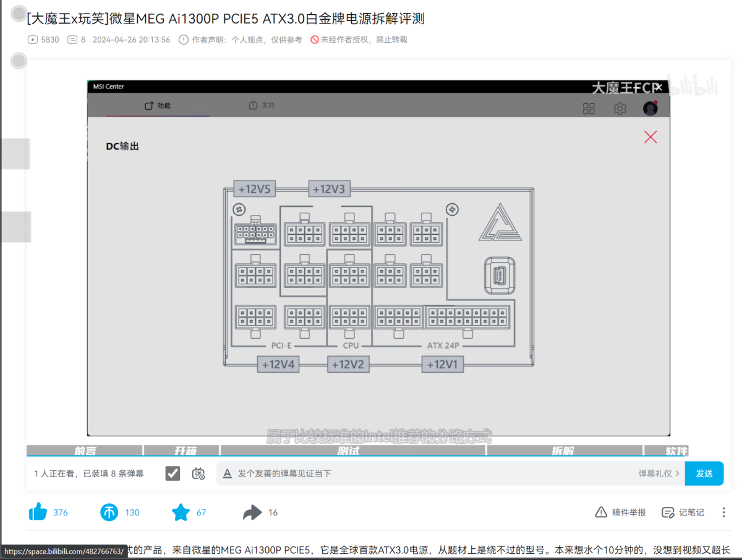Open 记笔记 notes

pos(683,512)
